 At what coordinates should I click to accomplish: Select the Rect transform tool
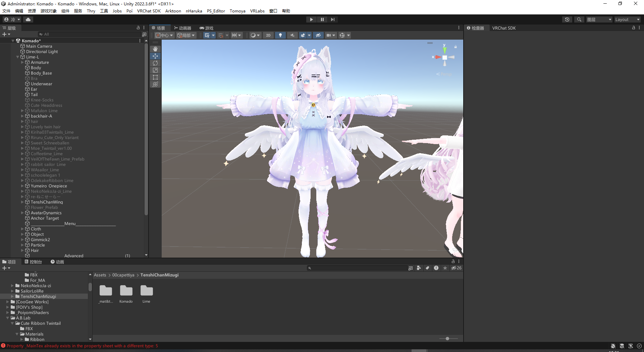click(x=155, y=77)
